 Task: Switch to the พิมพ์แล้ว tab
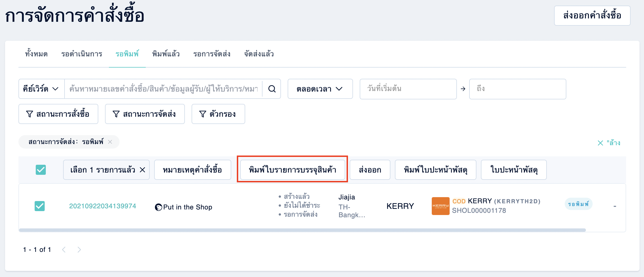point(166,54)
